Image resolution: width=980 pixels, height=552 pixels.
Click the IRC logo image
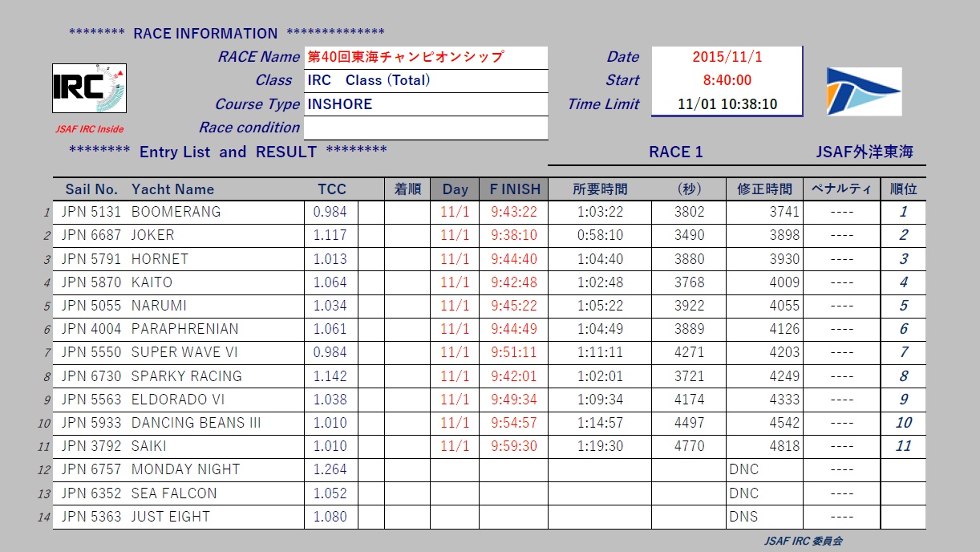[x=89, y=88]
